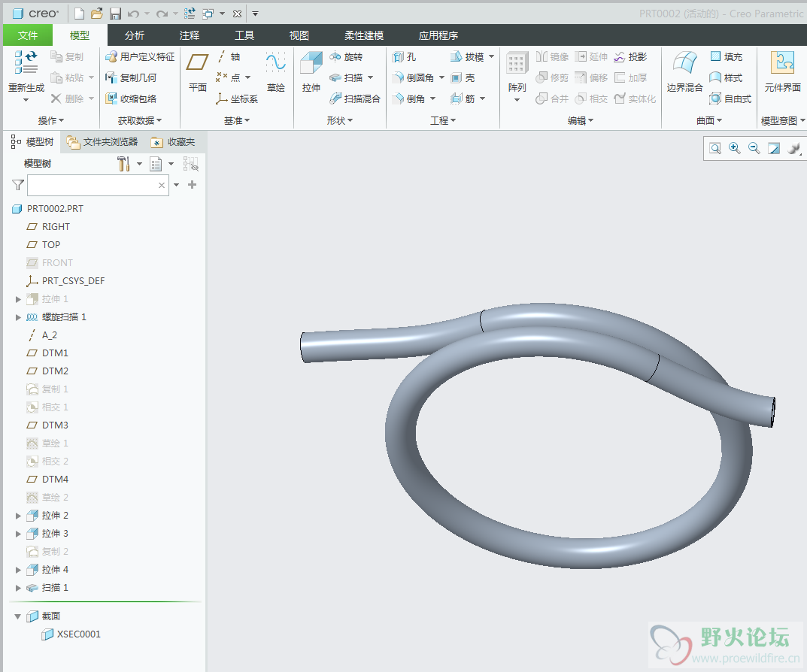
Task: Expand the Engineering (工程) group menu
Action: pyautogui.click(x=443, y=120)
